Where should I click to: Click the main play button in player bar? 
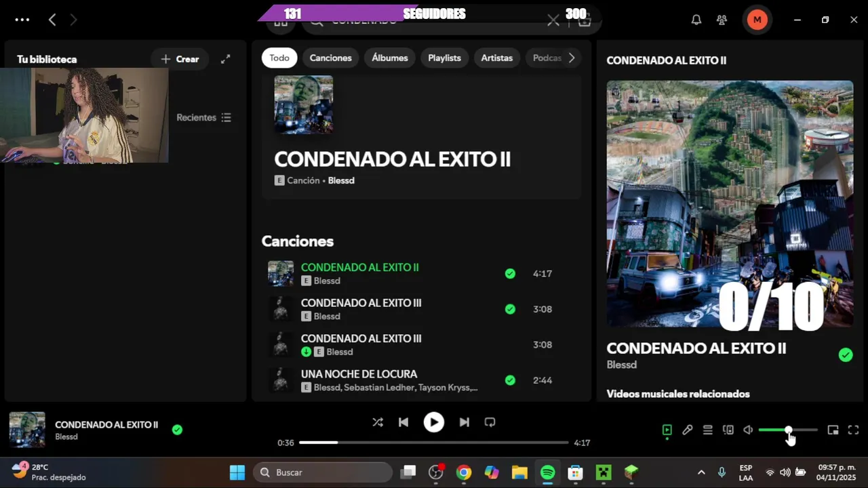pos(434,422)
